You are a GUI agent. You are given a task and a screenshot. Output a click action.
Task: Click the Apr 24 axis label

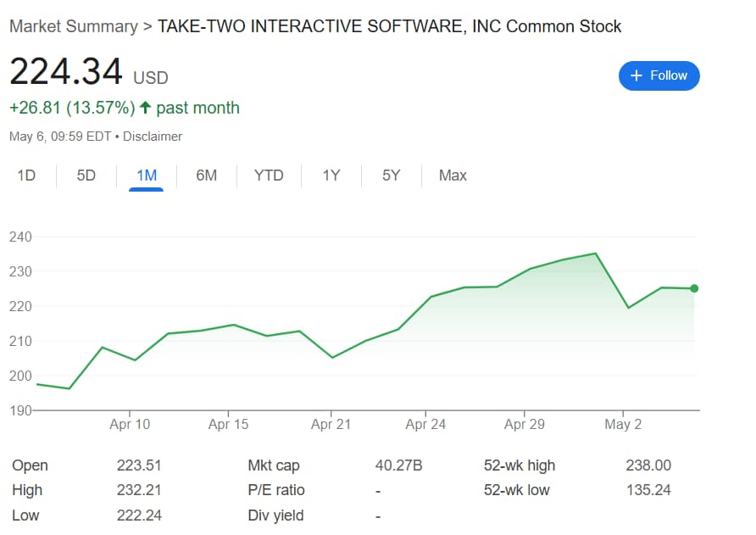[x=425, y=425]
